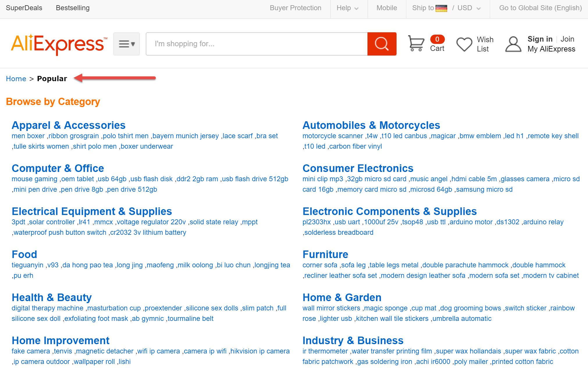The width and height of the screenshot is (588, 368).
Task: Click 'pu erh' keyword
Action: pos(24,275)
